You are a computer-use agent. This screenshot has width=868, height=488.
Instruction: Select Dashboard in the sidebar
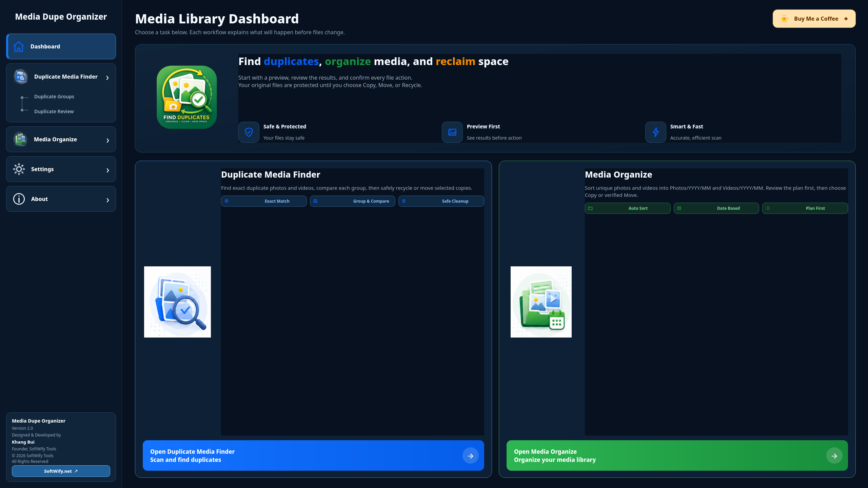pos(61,46)
